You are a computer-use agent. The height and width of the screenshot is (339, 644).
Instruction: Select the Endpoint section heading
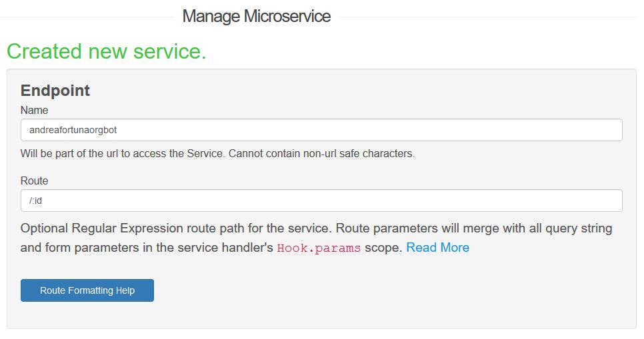[x=55, y=91]
